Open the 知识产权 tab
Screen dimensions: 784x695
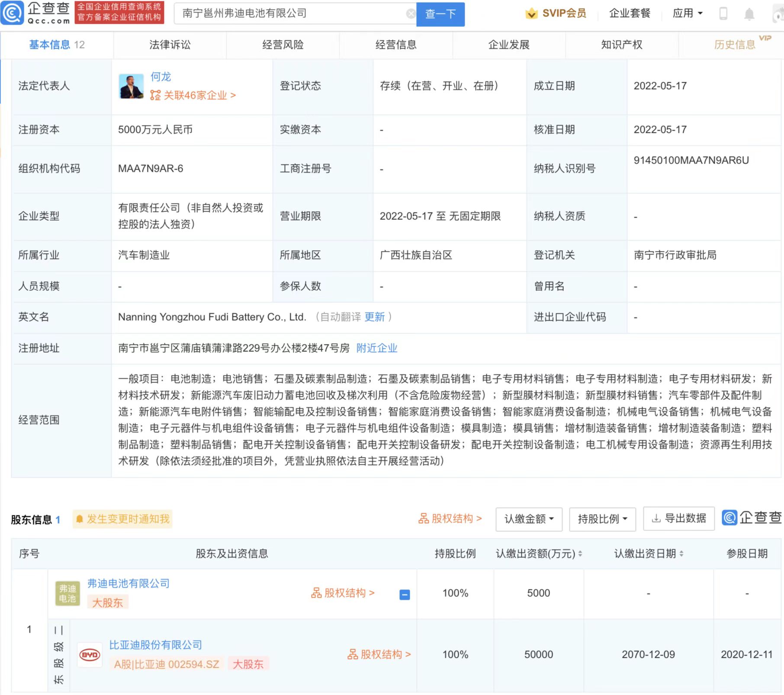point(621,45)
